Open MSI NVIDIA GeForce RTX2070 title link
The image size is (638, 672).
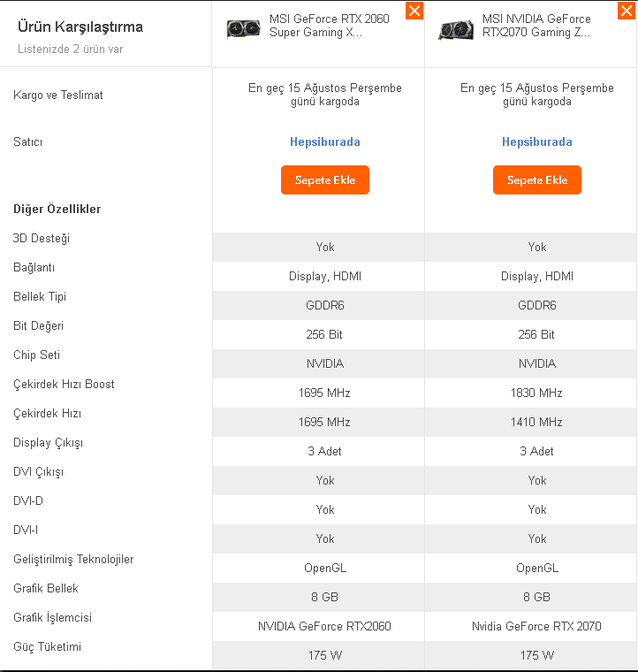tap(536, 26)
